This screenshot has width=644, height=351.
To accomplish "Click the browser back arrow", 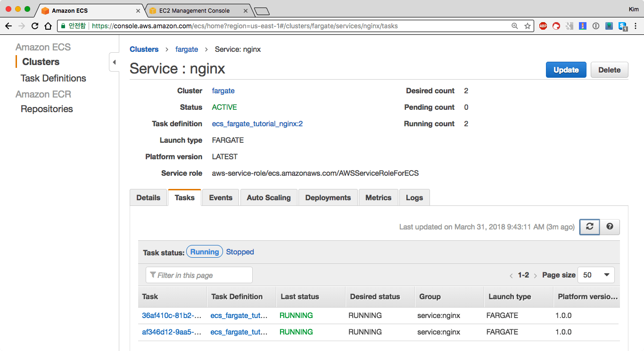I will (x=8, y=26).
